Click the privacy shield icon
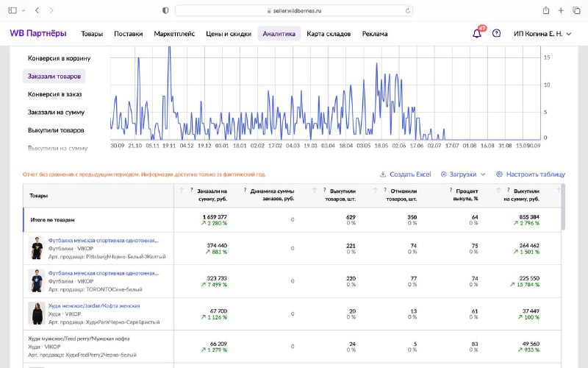 point(165,10)
